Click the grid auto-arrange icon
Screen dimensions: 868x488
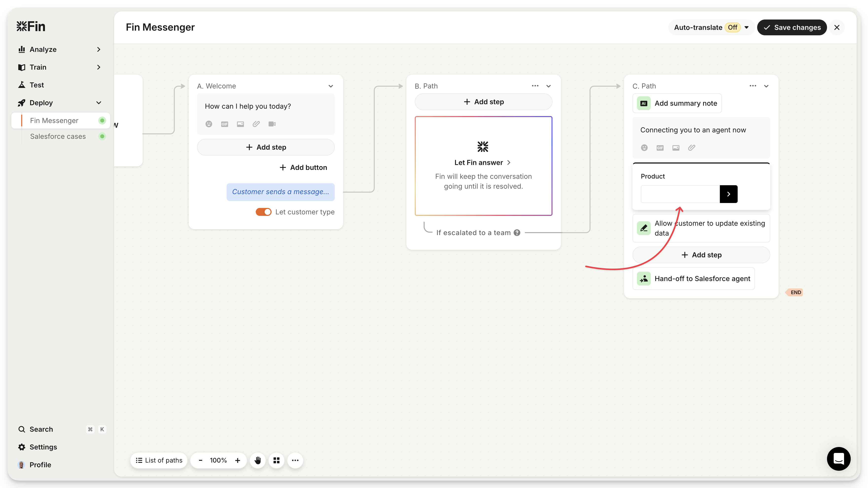point(276,460)
